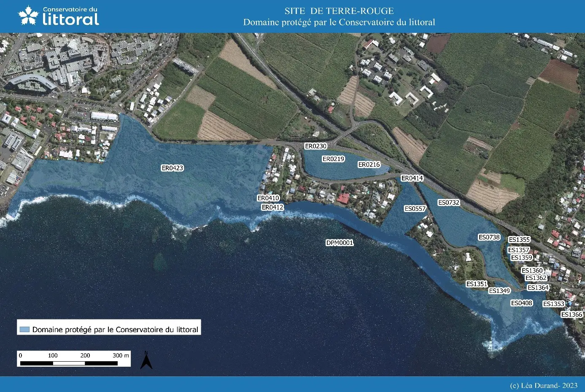This screenshot has height=392, width=585.
Task: Select parcel label ES1349
Action: tap(499, 291)
